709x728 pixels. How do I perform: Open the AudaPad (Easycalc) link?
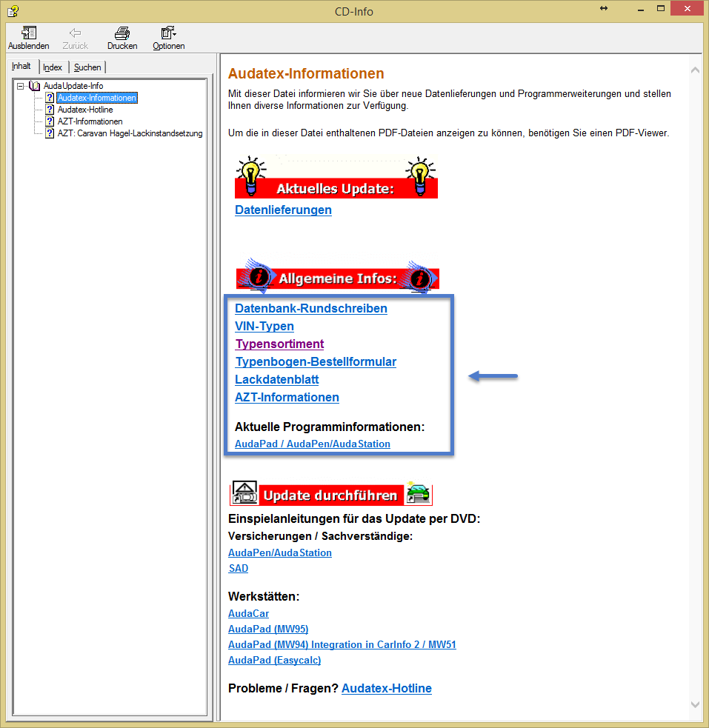(x=274, y=660)
